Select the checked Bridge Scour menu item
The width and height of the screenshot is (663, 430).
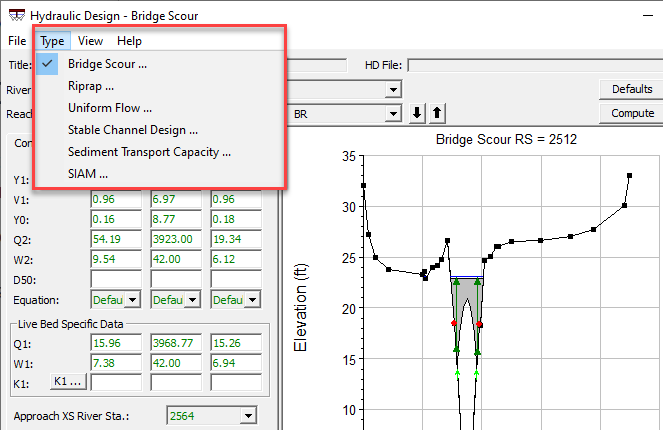coord(107,65)
